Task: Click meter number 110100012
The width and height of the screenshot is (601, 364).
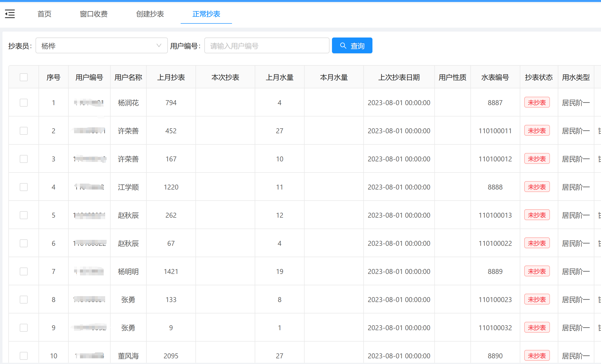Action: 495,159
